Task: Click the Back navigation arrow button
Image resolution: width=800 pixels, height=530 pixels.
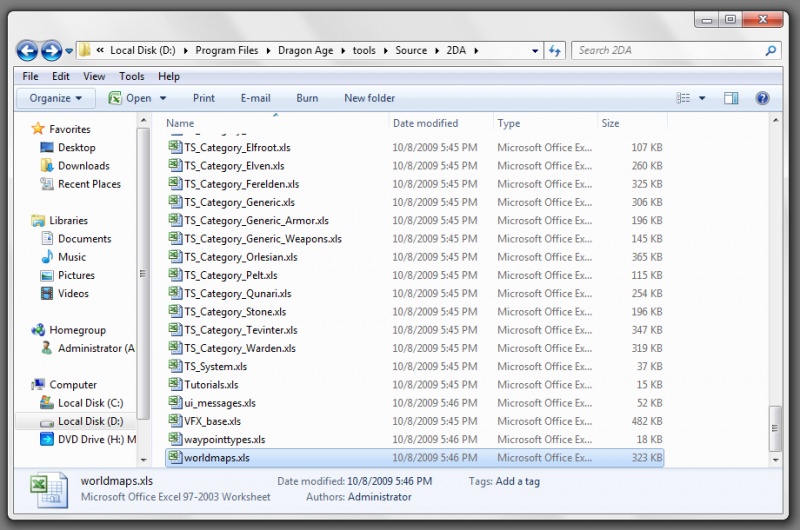Action: 27,51
